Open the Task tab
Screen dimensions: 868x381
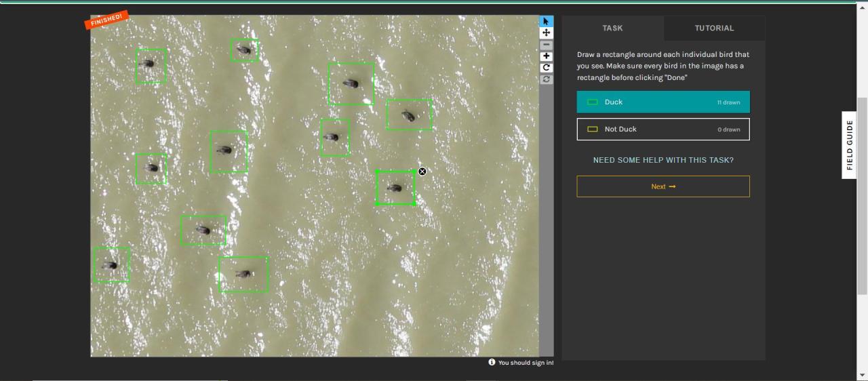click(612, 28)
